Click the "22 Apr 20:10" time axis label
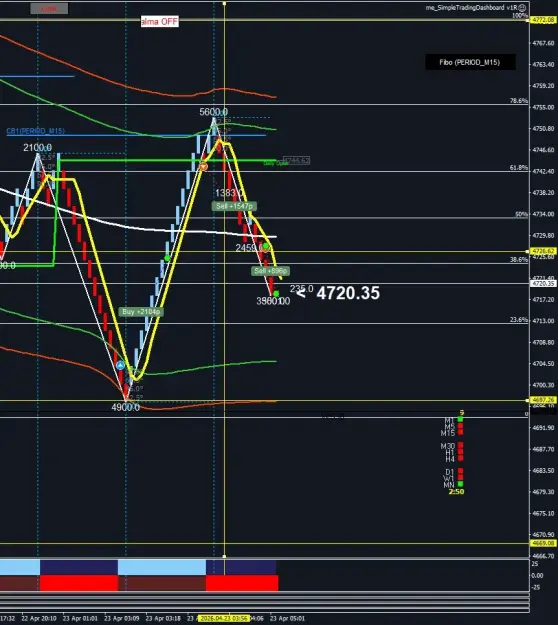Viewport: 558px width, 625px height. point(39,618)
